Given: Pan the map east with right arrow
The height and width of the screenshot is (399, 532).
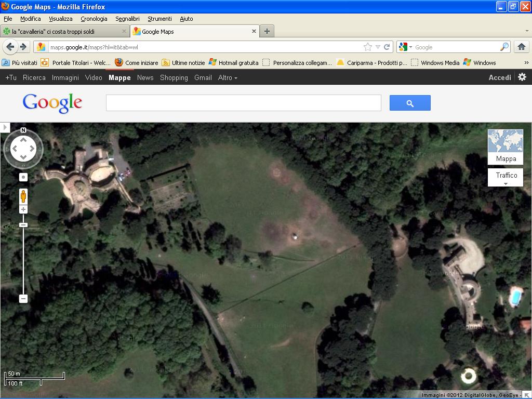Looking at the screenshot, I should (x=32, y=149).
